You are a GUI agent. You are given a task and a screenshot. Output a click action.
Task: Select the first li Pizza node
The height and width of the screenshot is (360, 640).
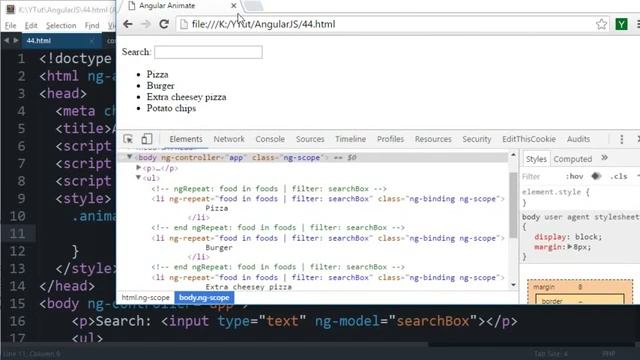click(328, 199)
